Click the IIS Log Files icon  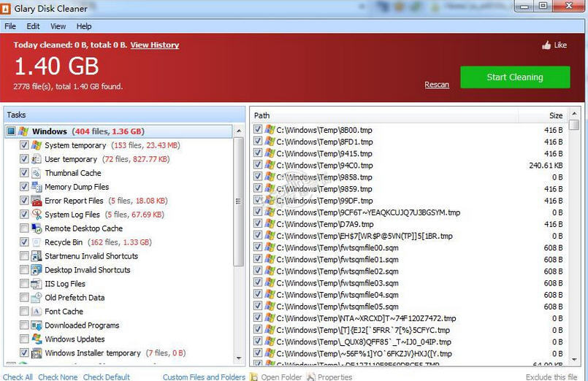point(37,284)
